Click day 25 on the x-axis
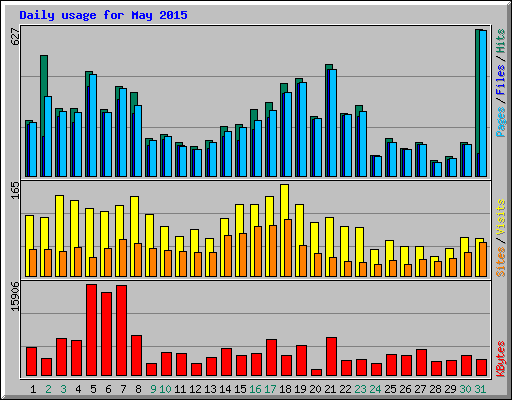The image size is (512, 400). point(390,389)
